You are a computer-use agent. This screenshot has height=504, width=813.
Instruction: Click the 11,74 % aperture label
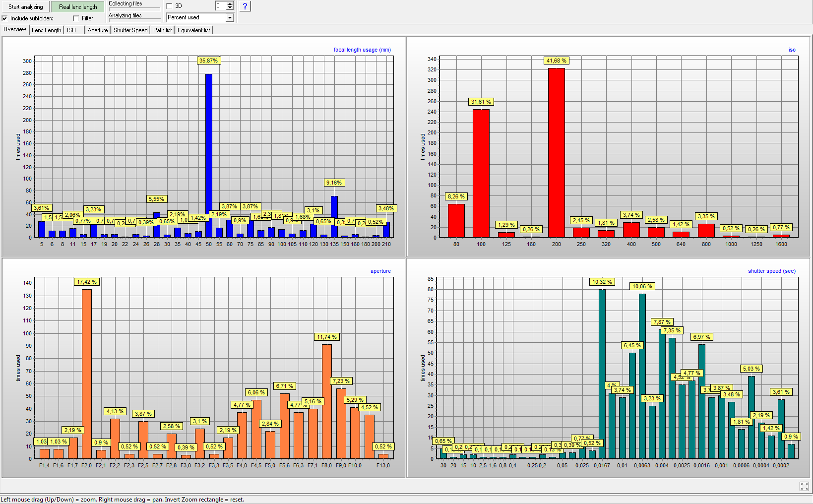pos(327,337)
